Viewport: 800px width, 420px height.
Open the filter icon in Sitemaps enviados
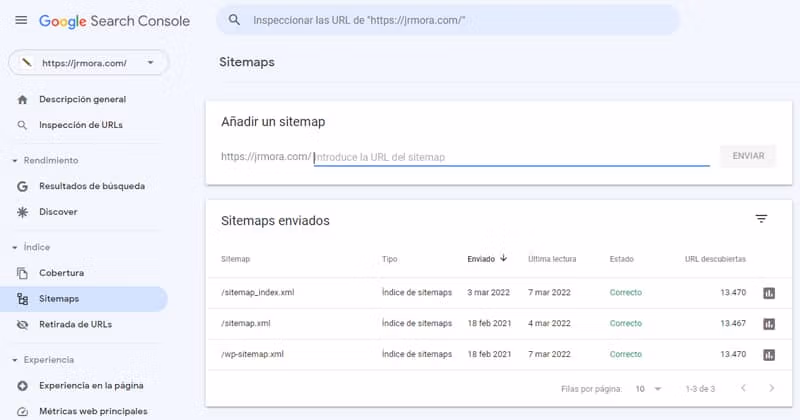point(761,219)
